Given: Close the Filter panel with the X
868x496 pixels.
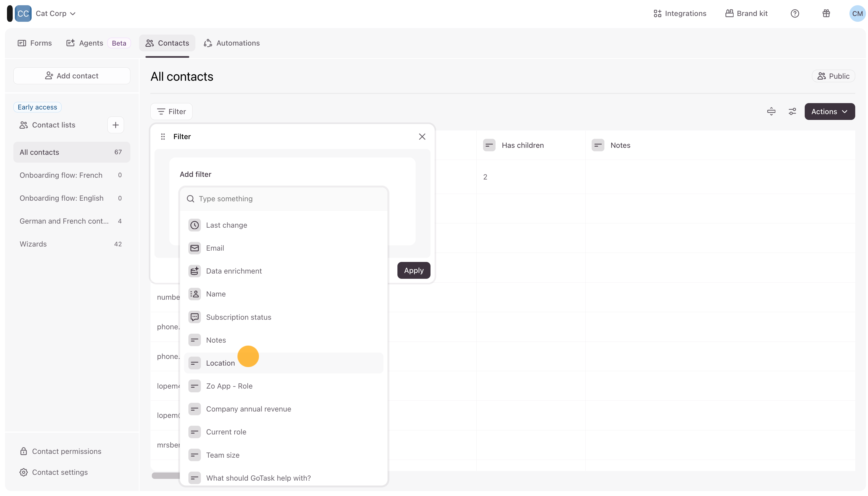Looking at the screenshot, I should tap(422, 136).
